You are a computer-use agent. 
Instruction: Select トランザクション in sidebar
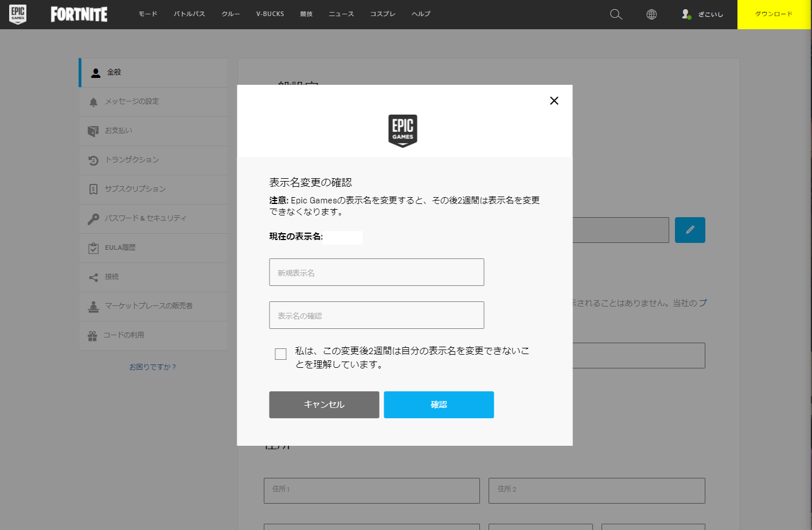pyautogui.click(x=154, y=160)
